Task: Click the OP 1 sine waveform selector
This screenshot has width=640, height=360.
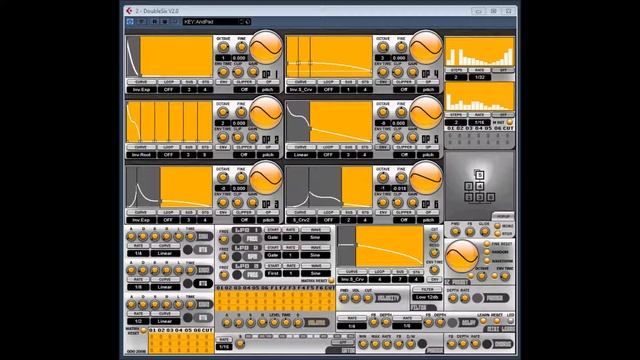Action: 266,47
